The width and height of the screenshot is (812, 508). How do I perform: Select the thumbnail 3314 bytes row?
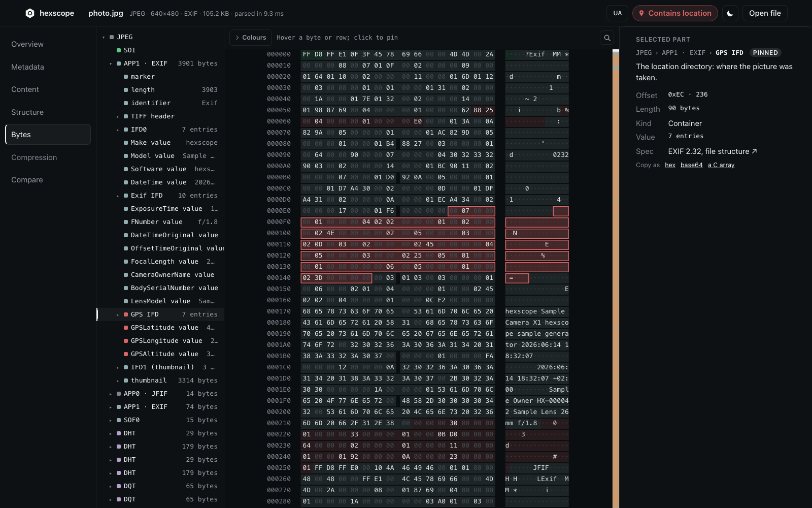coord(160,380)
